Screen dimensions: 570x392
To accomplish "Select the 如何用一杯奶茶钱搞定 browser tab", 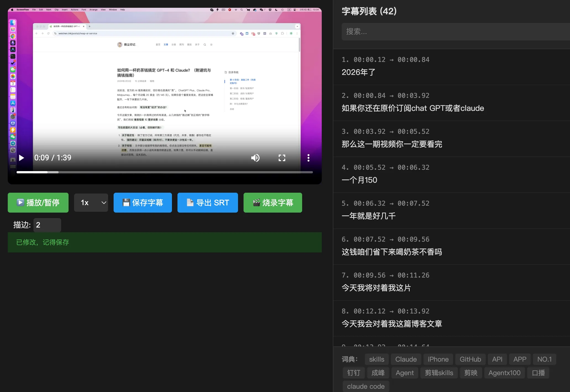I will 66,26.
